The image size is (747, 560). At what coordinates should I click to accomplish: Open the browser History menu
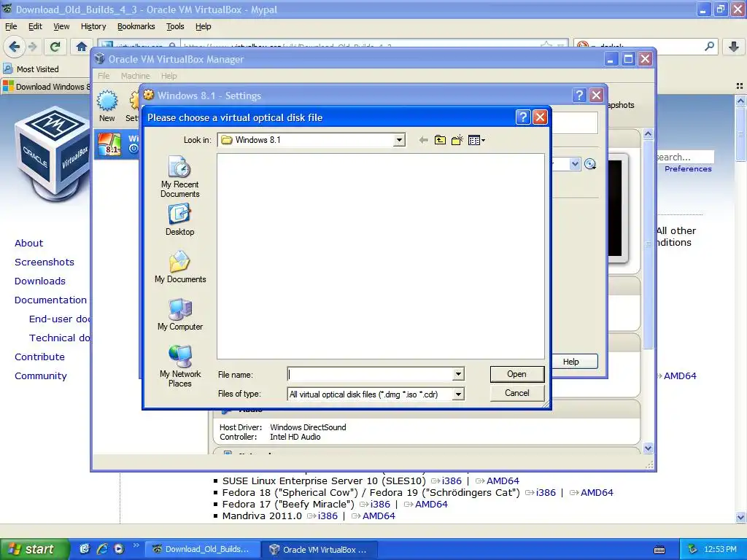click(93, 27)
